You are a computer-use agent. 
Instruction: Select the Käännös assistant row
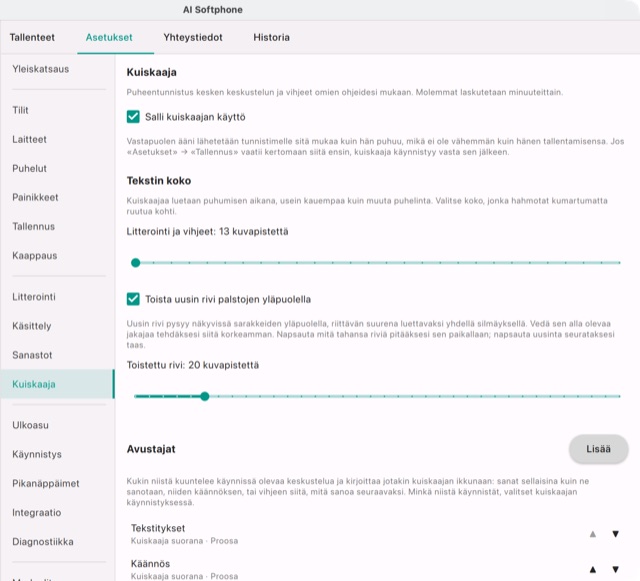coord(378,569)
